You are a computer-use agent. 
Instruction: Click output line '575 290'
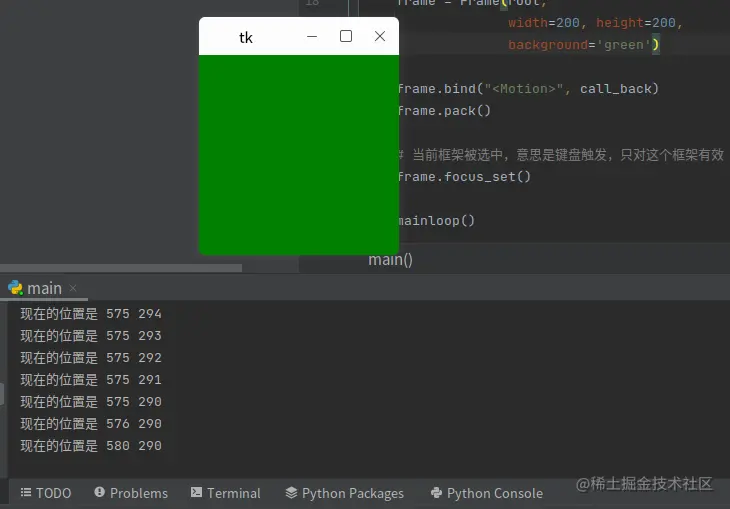coord(91,401)
